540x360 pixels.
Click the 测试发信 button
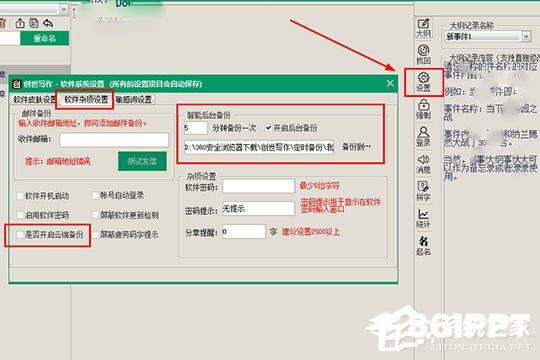[142, 161]
